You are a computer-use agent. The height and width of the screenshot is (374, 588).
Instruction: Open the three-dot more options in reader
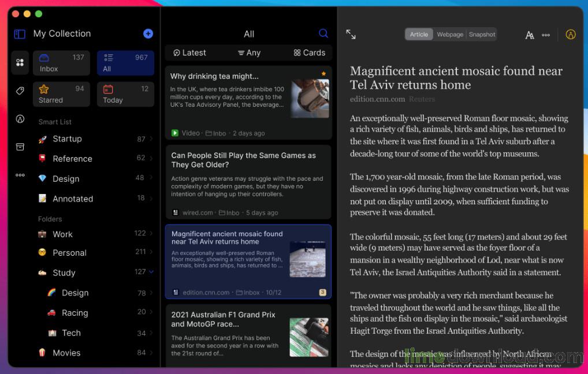(546, 35)
